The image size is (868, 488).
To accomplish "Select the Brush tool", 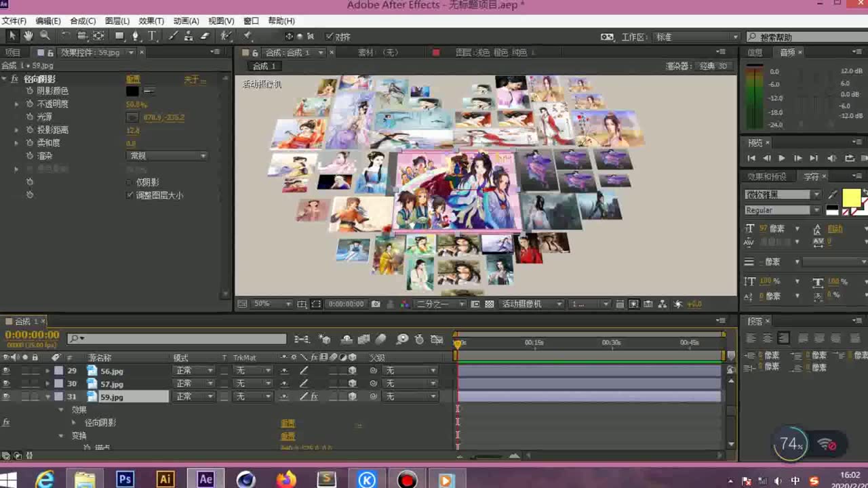I will tap(173, 36).
